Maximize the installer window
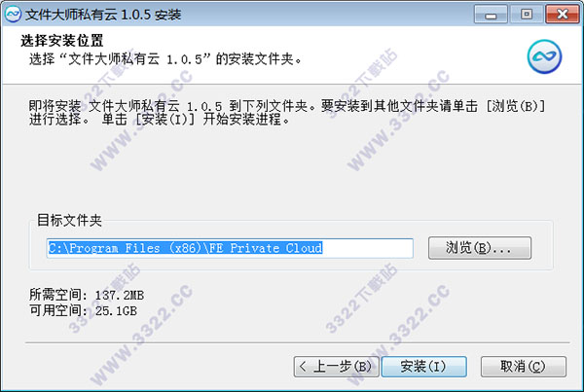The width and height of the screenshot is (584, 392). click(527, 15)
